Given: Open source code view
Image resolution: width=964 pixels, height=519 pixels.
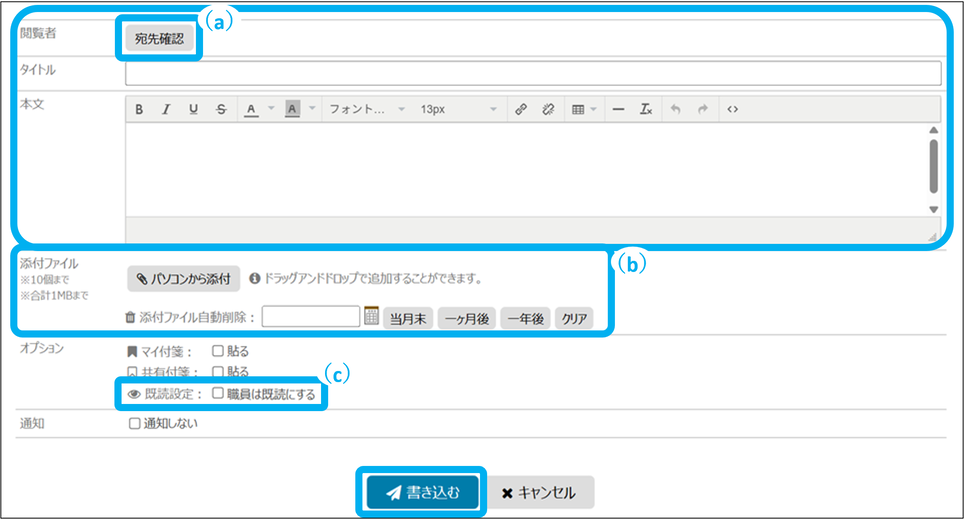Looking at the screenshot, I should (x=732, y=109).
